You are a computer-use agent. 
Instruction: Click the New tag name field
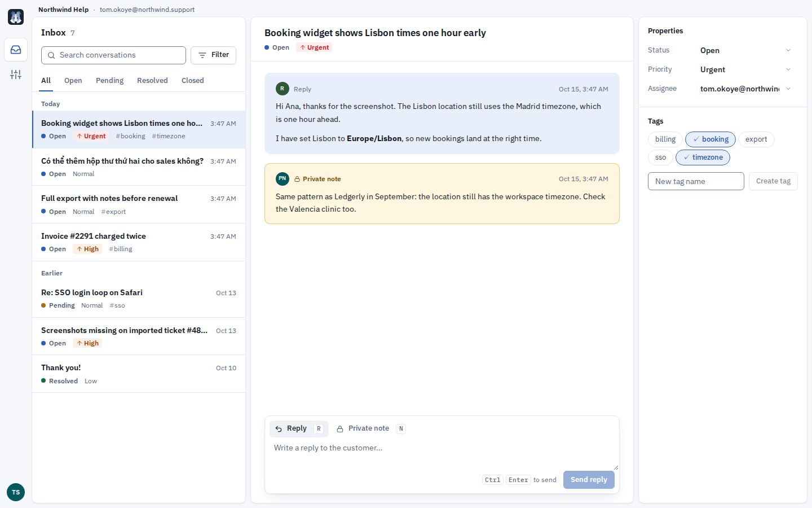[x=696, y=181]
